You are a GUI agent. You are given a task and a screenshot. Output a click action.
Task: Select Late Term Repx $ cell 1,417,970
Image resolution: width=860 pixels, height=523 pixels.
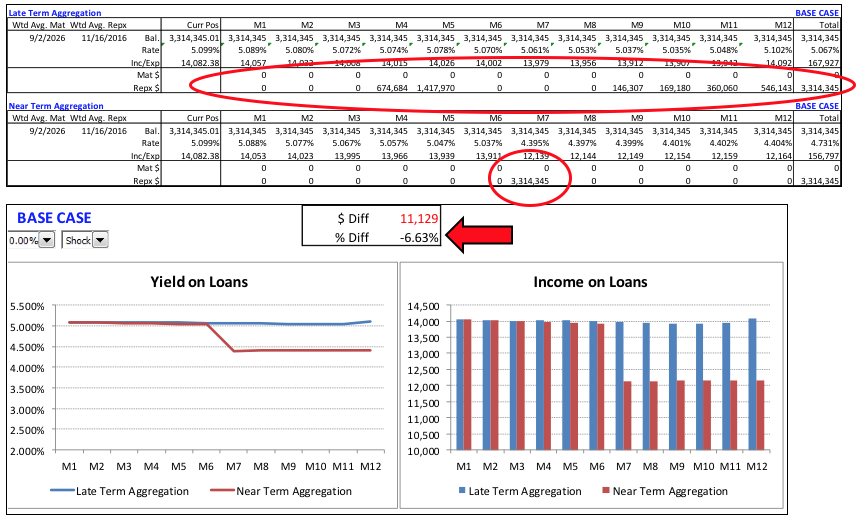(435, 88)
